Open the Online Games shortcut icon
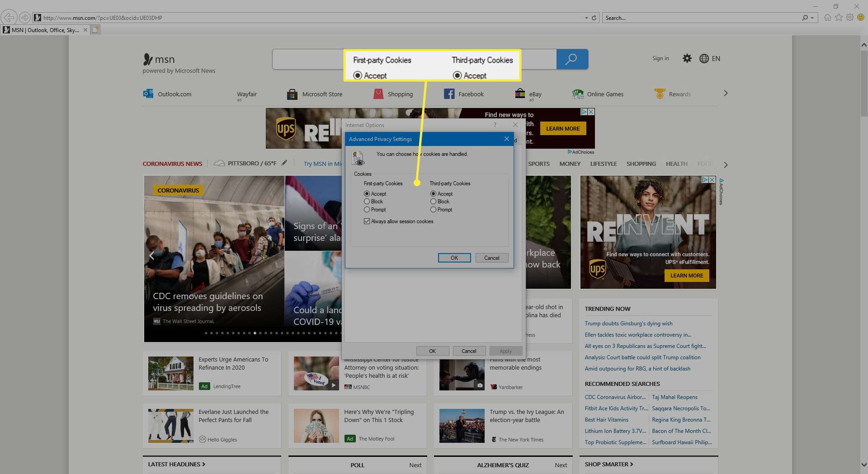The height and width of the screenshot is (474, 868). 578,94
